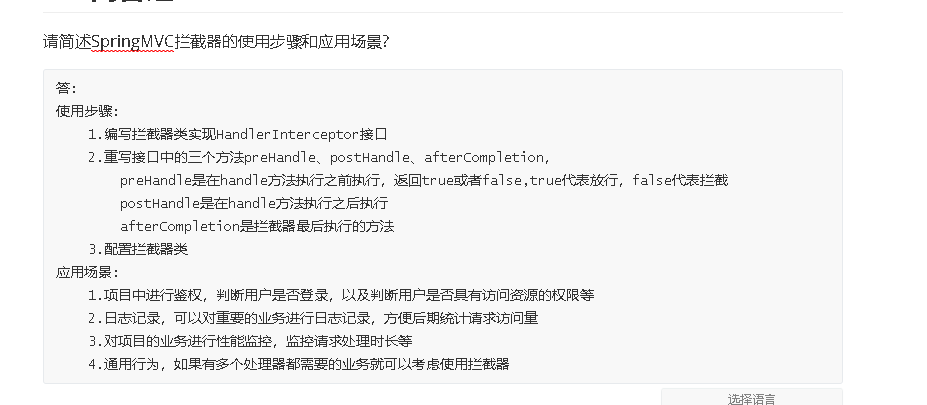Click step 1.编写拦截器类 line
This screenshot has width=927, height=405.
click(x=236, y=134)
